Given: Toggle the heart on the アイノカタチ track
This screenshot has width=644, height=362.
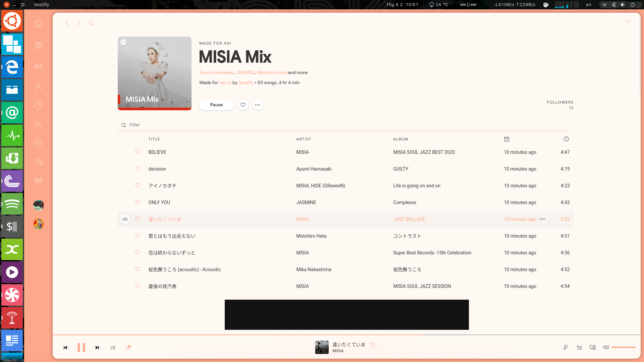Looking at the screenshot, I should pos(138,185).
